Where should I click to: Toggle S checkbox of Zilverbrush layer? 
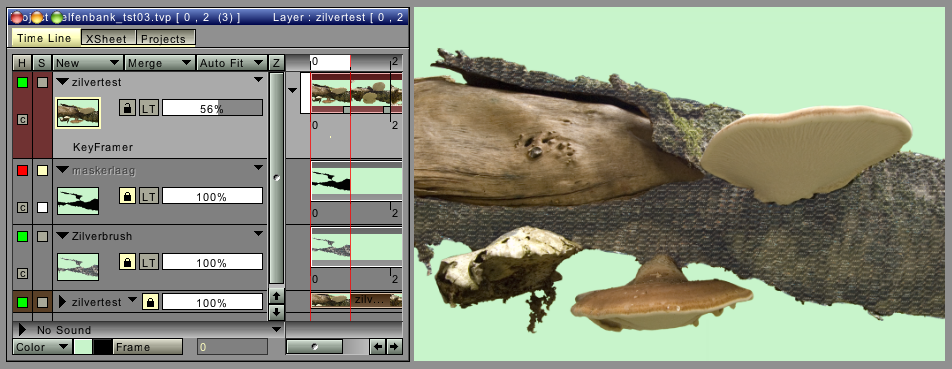42,236
